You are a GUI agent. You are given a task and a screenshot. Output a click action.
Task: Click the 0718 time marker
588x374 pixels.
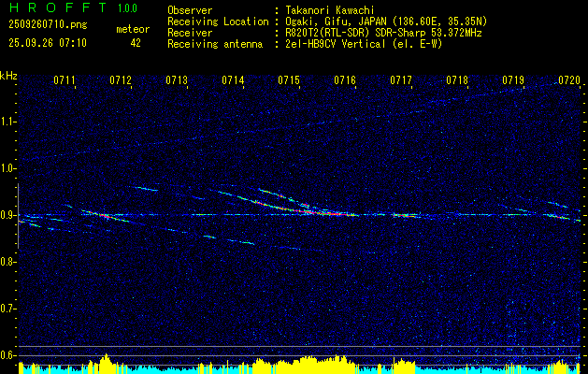point(457,80)
